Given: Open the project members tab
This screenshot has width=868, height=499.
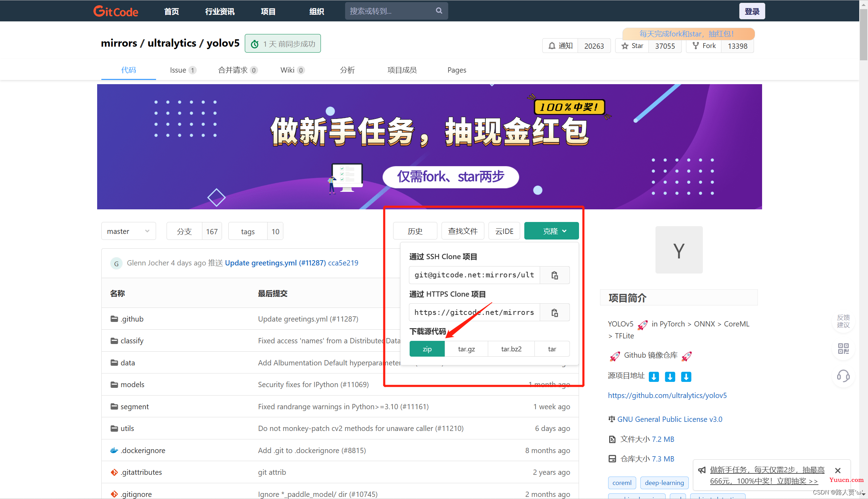Looking at the screenshot, I should (x=402, y=70).
